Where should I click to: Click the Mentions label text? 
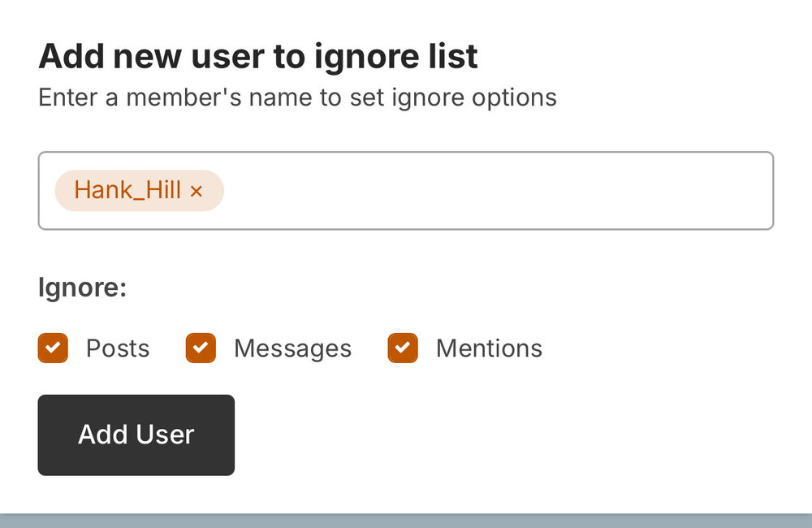point(489,348)
